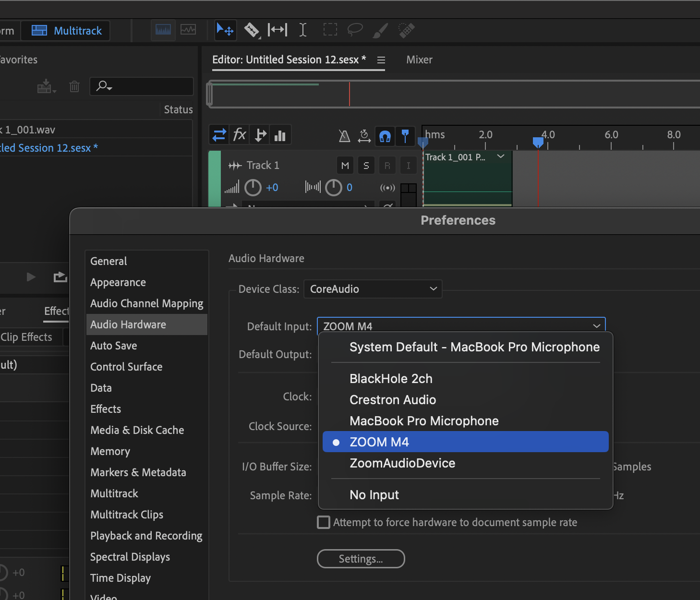Click the fx effects button
The height and width of the screenshot is (600, 700).
(x=239, y=135)
